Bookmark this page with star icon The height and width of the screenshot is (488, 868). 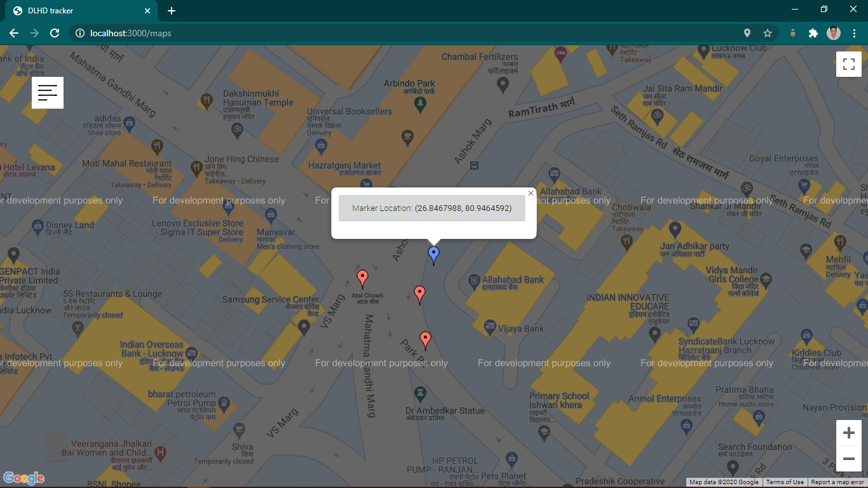pyautogui.click(x=768, y=33)
